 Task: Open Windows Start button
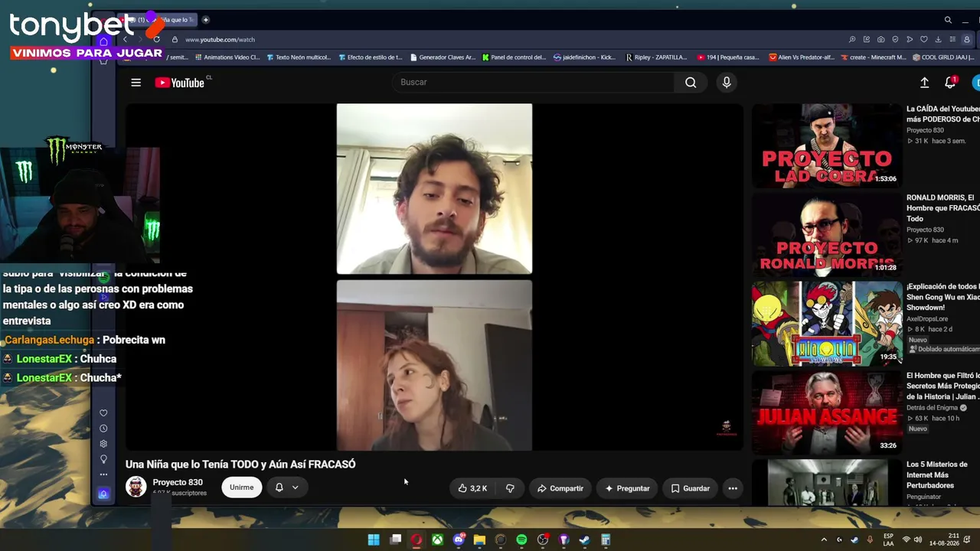pyautogui.click(x=373, y=540)
